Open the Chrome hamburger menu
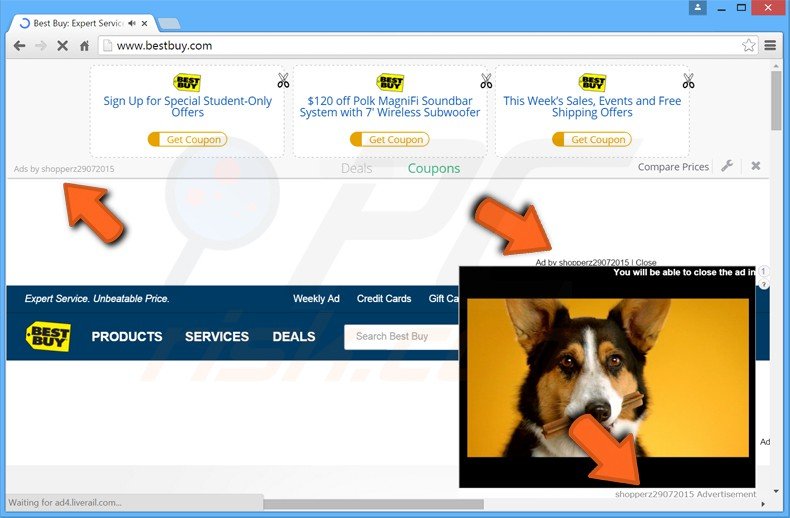790x518 pixels. coord(770,45)
